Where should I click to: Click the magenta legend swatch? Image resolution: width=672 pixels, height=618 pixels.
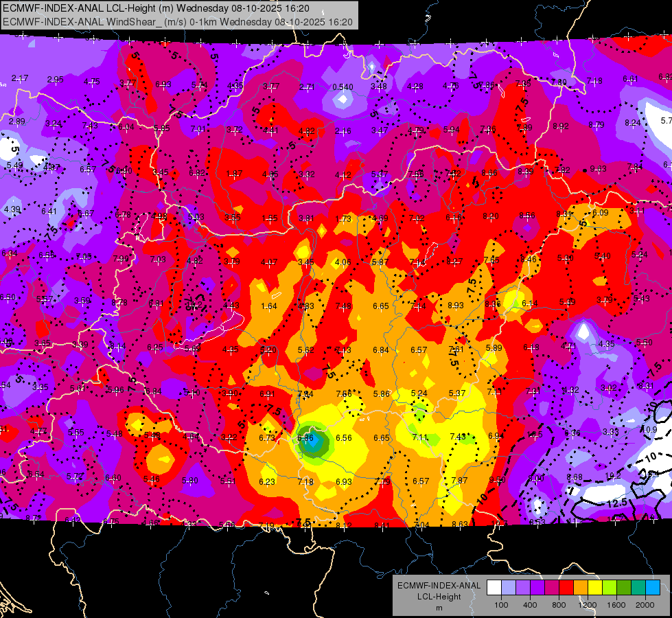click(x=552, y=588)
